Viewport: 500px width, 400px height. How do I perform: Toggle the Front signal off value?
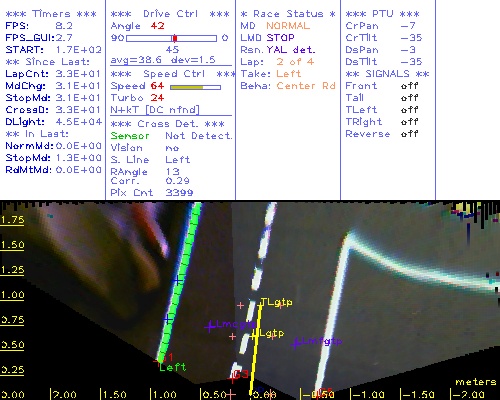410,86
